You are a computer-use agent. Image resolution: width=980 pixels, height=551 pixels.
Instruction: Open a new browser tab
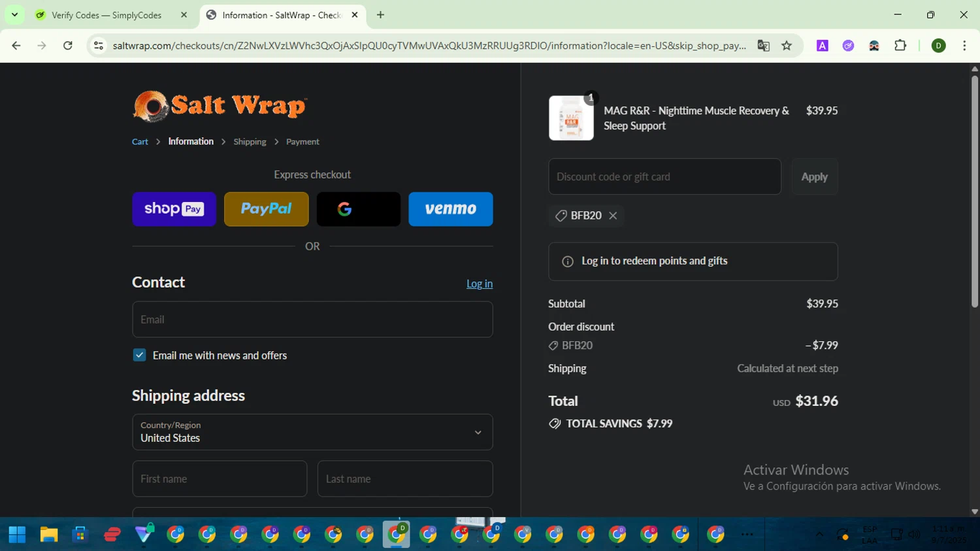click(380, 15)
